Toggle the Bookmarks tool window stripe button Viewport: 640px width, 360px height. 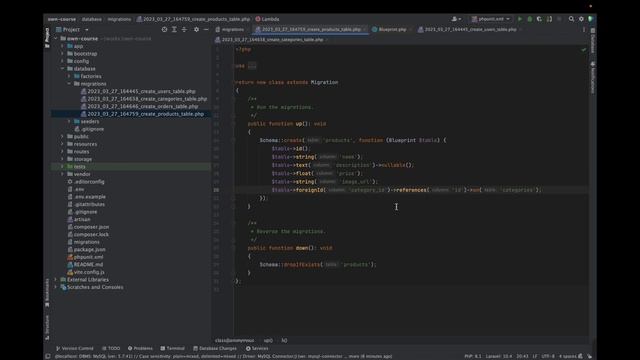[47, 293]
